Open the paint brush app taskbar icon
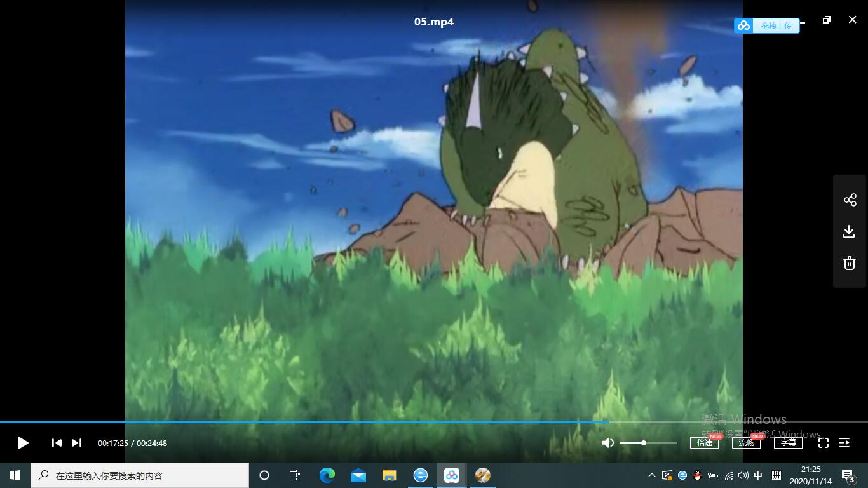 click(483, 475)
